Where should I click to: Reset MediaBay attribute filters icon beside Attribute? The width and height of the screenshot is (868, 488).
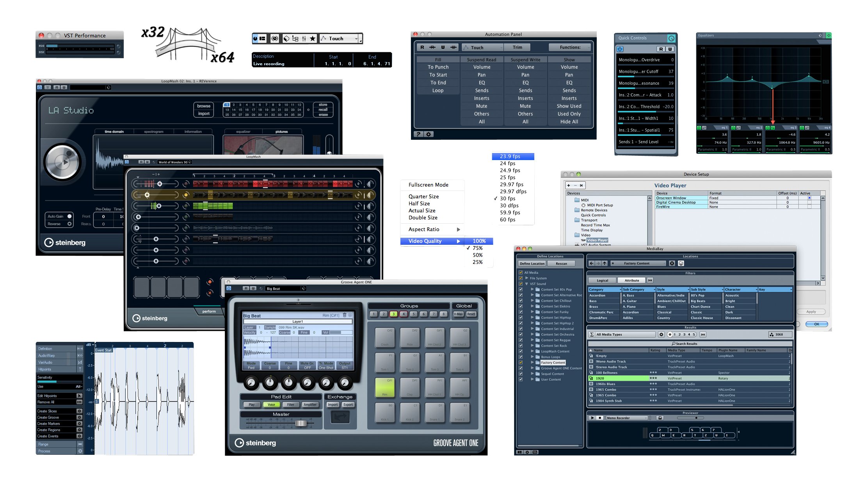[x=650, y=280]
